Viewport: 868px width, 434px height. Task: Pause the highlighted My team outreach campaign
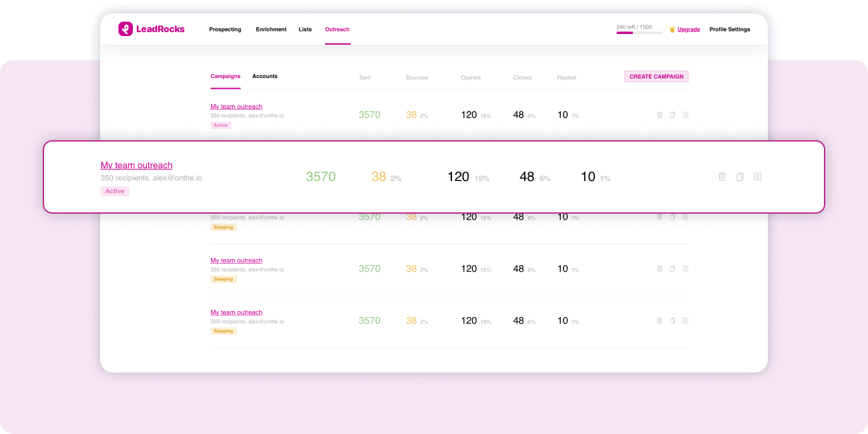tap(758, 177)
